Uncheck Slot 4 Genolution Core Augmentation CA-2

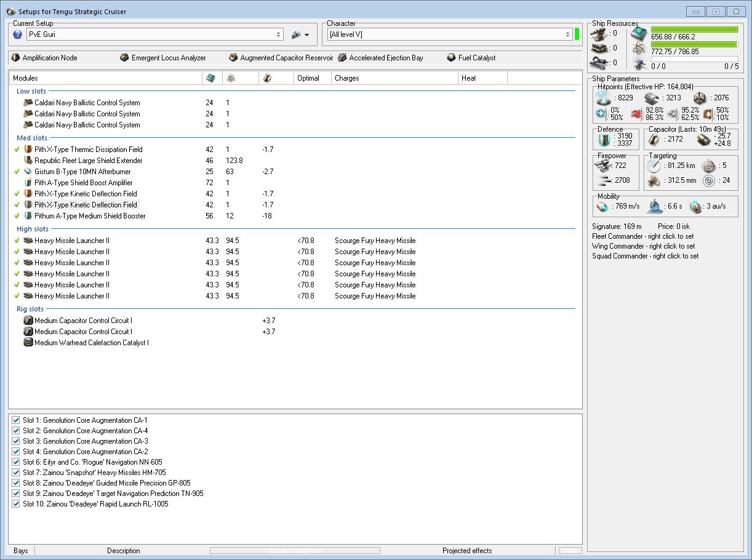point(16,452)
